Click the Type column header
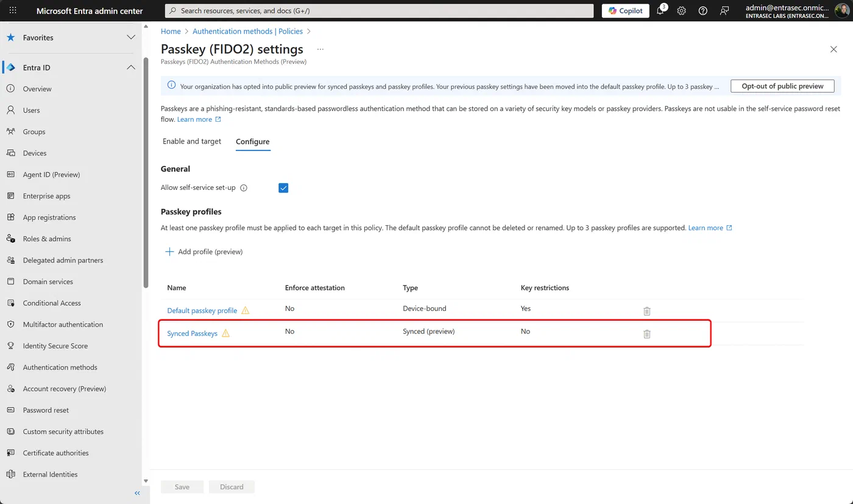This screenshot has height=504, width=853. pyautogui.click(x=411, y=288)
